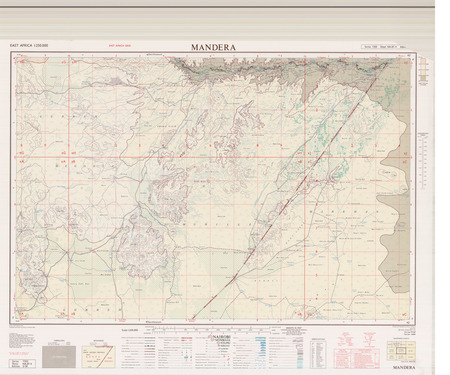Click the 'EAST AFRICA 1:250,000' heading
This screenshot has height=375, width=450.
click(29, 45)
